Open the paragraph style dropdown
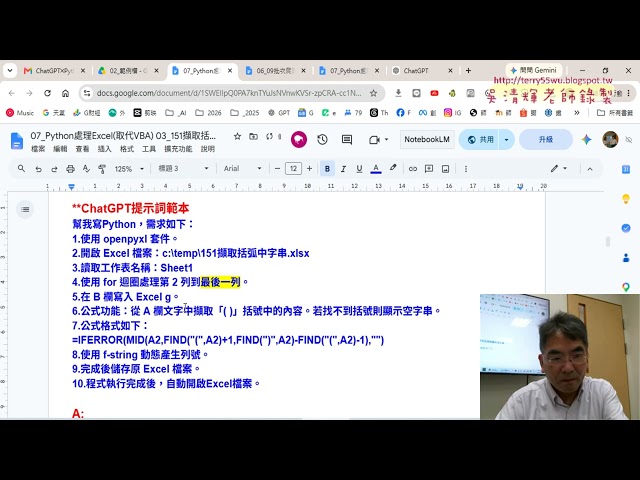Image resolution: width=640 pixels, height=480 pixels. [183, 169]
